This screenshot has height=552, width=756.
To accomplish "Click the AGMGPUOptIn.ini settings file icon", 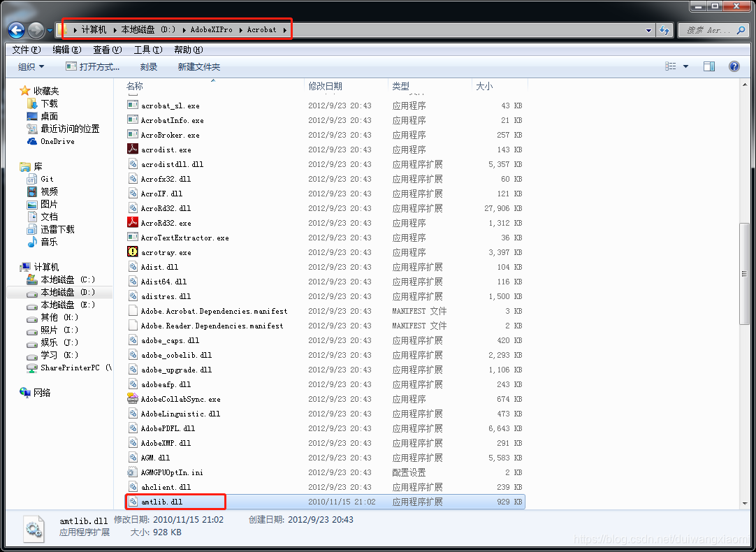I will pyautogui.click(x=133, y=472).
